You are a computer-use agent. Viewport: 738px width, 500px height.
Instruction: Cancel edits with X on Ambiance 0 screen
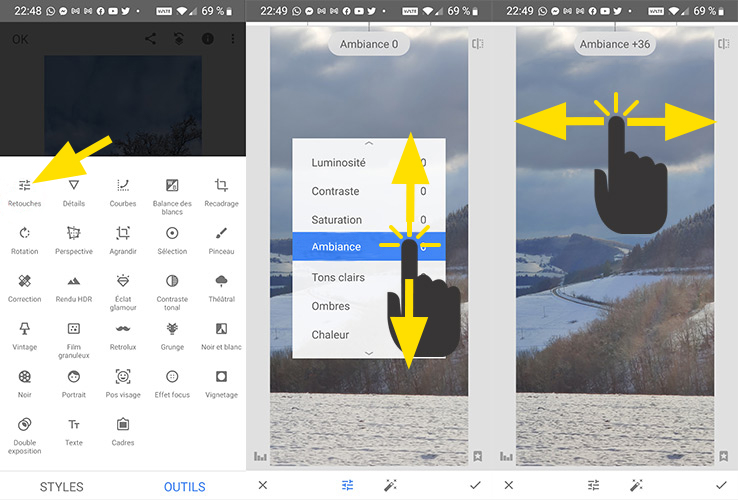pos(263,485)
